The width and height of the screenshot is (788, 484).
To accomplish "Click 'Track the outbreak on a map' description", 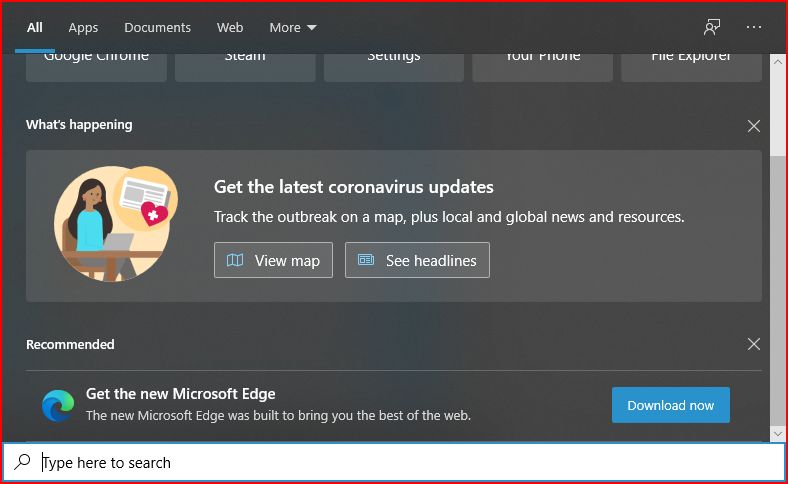I will pos(449,217).
